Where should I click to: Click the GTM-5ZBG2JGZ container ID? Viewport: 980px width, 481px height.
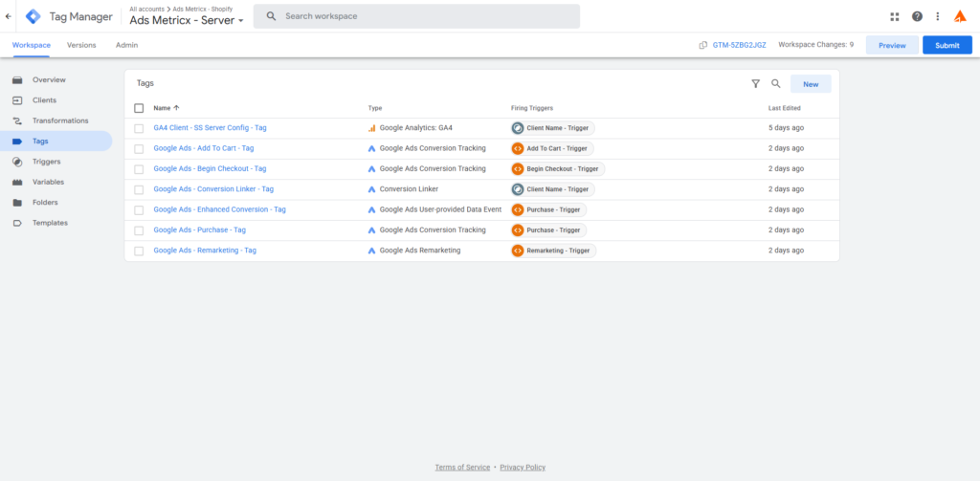click(x=740, y=45)
